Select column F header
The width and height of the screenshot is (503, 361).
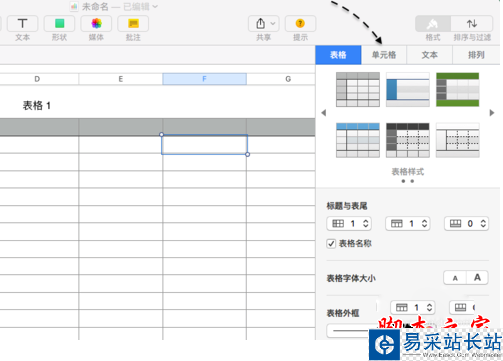coord(204,79)
